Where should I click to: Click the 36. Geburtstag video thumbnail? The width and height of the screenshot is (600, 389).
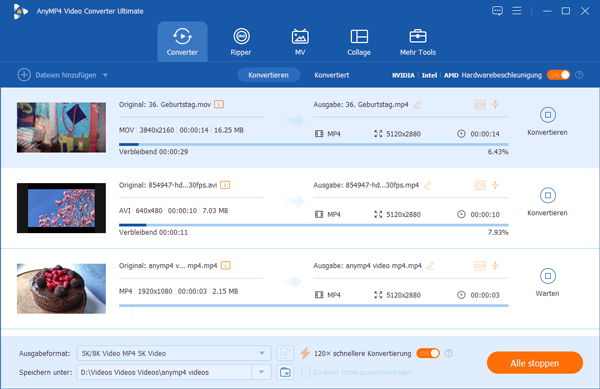coord(61,127)
